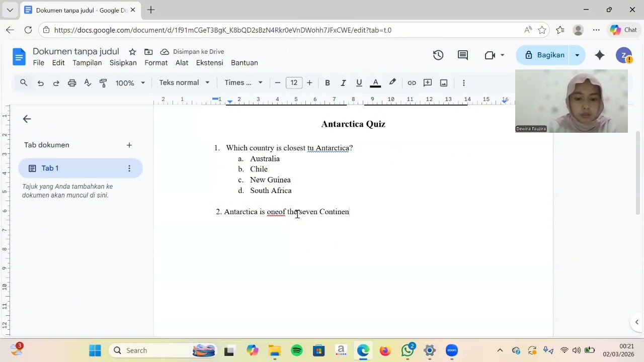Open Gemini sparkle assistant
This screenshot has width=644, height=362.
coord(600,55)
